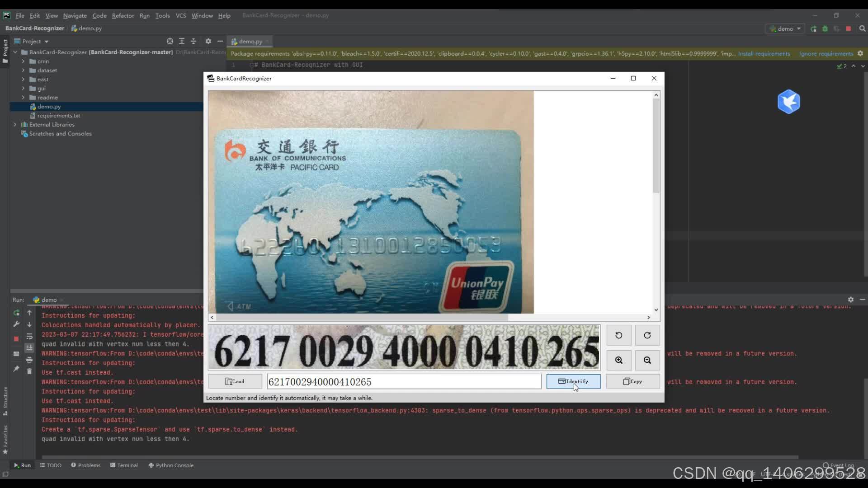Open the Problems tool window tab
This screenshot has height=488, width=868.
tap(85, 465)
